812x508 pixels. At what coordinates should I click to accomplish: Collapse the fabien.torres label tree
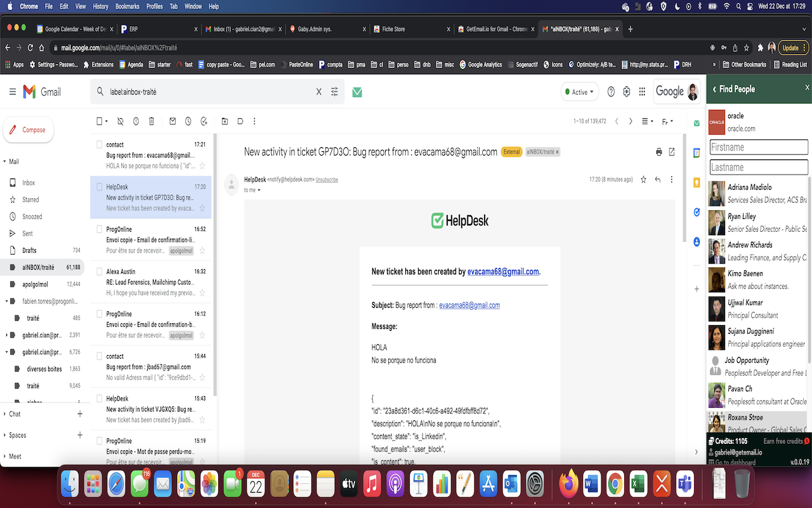(6, 301)
